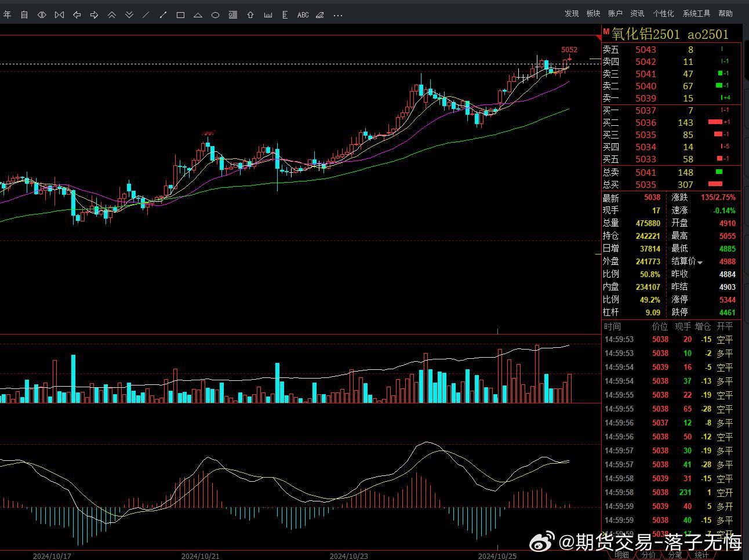The image size is (749, 560).
Task: Click the 5052 high price label on chart
Action: (569, 50)
